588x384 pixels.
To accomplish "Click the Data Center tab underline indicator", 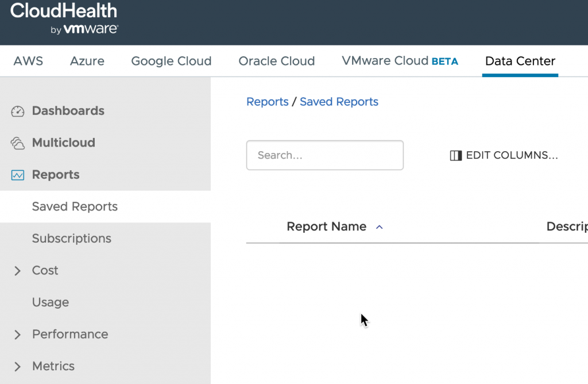I will [520, 74].
